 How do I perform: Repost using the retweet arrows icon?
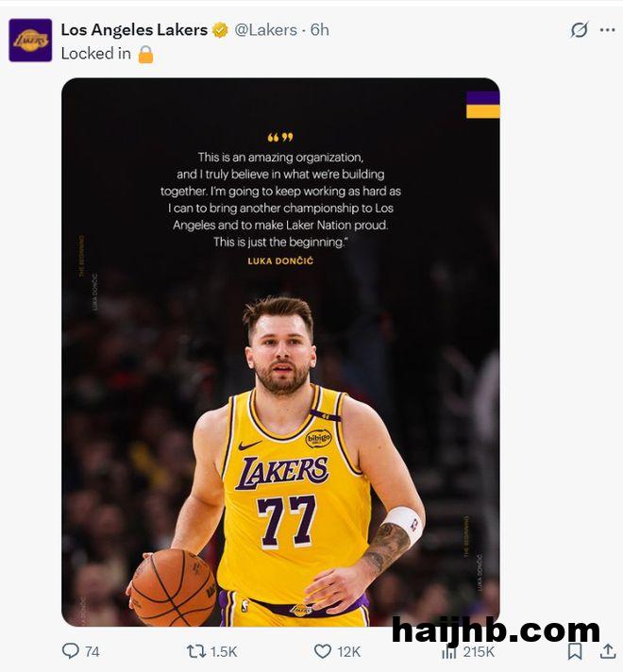(196, 651)
